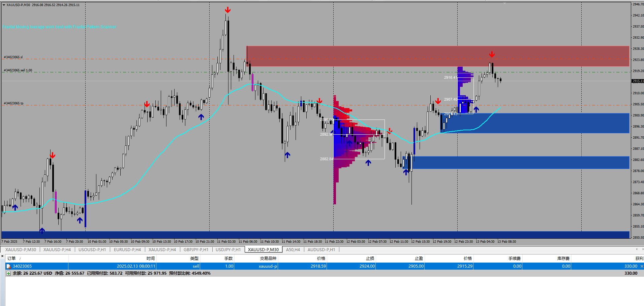Click the volume profile label 2916.41
Screen dimensions: 644x306
[x=451, y=77]
